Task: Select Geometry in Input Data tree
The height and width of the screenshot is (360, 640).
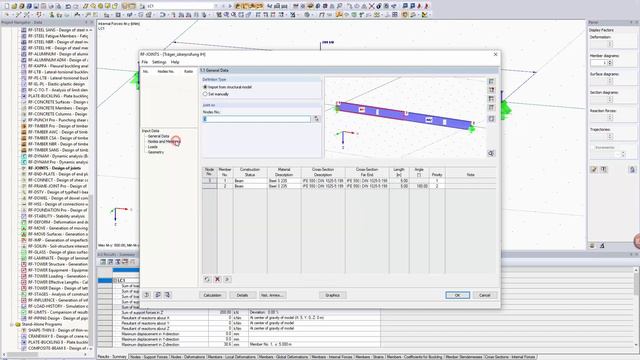Action: pyautogui.click(x=156, y=152)
